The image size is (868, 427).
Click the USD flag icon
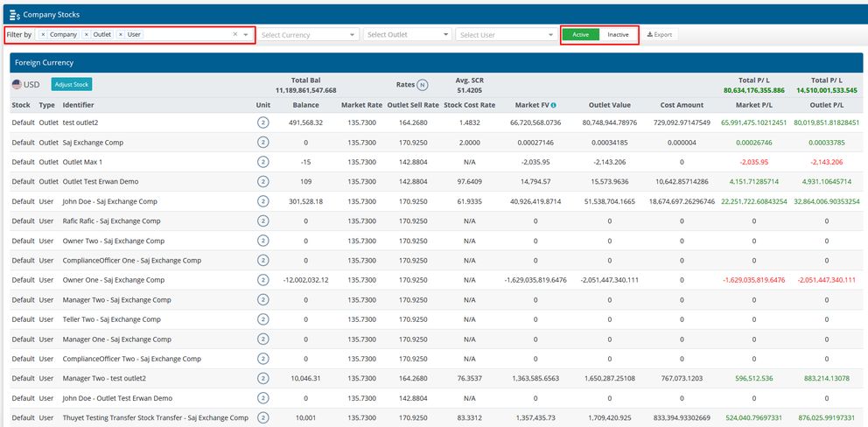17,85
